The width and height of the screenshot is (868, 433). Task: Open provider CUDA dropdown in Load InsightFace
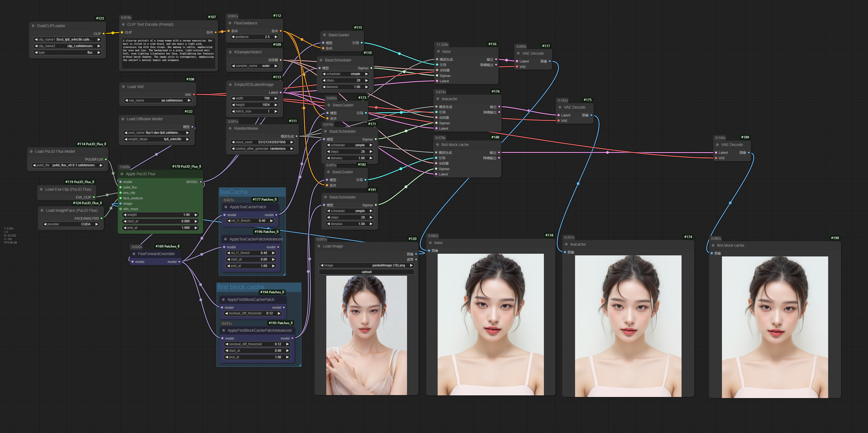[x=71, y=224]
